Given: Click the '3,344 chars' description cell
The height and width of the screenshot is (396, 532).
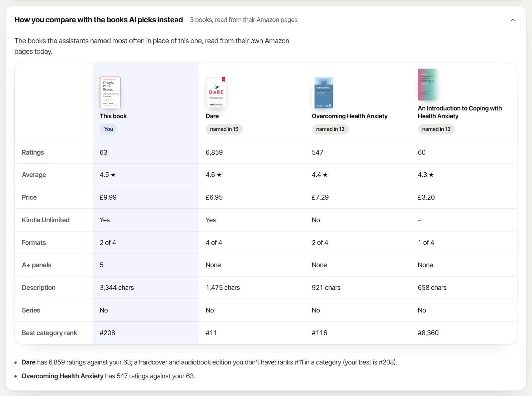Looking at the screenshot, I should click(117, 288).
